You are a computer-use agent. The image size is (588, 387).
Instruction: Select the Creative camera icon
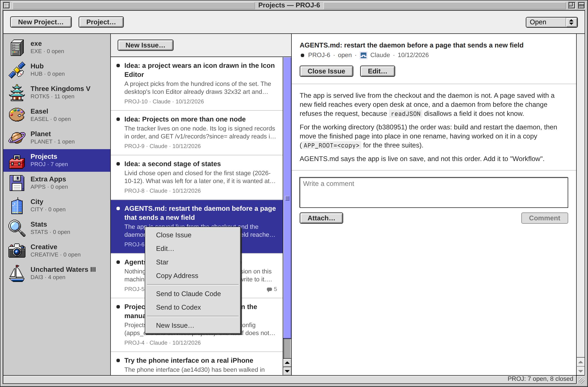17,251
